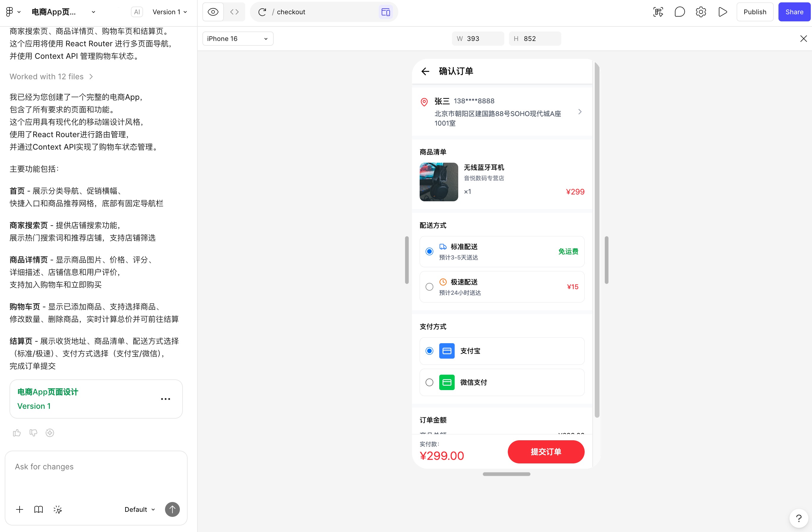
Task: Open the comments bubble icon
Action: coord(680,12)
